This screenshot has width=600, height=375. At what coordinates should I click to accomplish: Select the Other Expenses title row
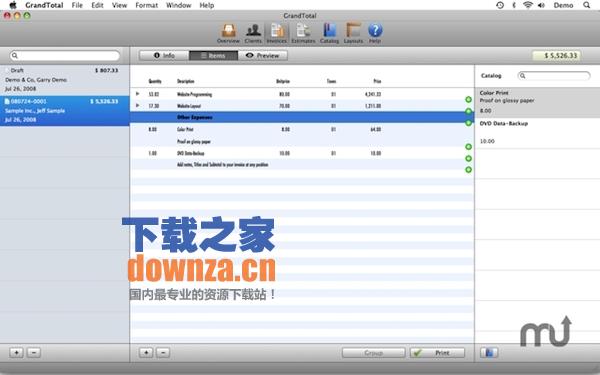[302, 117]
